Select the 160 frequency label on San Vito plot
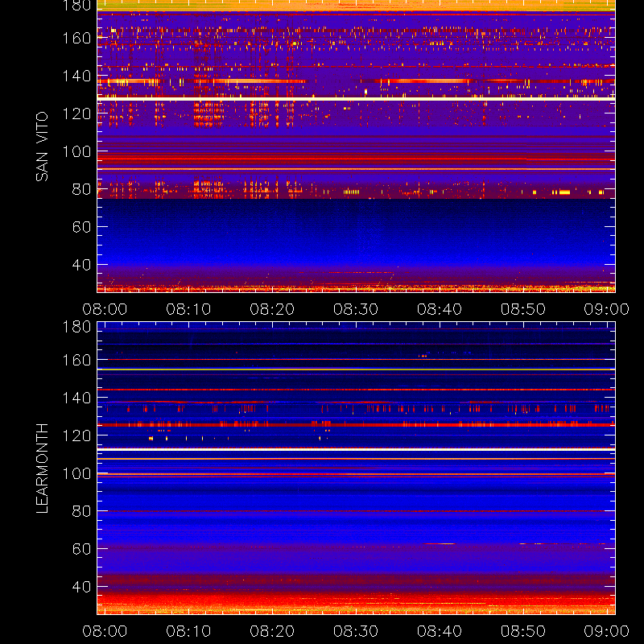The height and width of the screenshot is (644, 644). pos(76,38)
